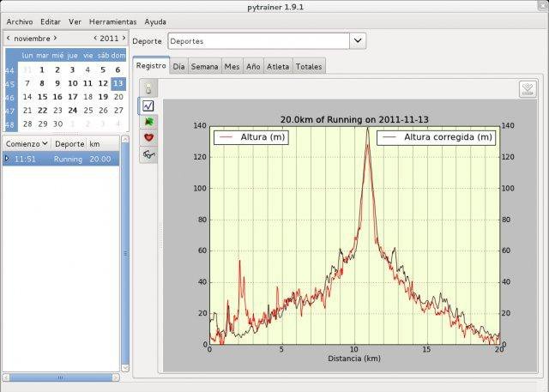Switch to the Totales tab
This screenshot has height=392, width=549.
point(307,66)
